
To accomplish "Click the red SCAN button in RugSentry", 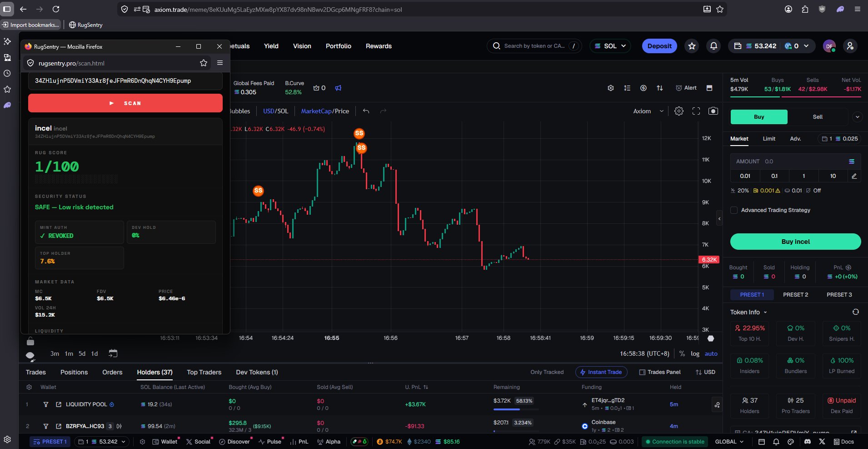I will (125, 103).
